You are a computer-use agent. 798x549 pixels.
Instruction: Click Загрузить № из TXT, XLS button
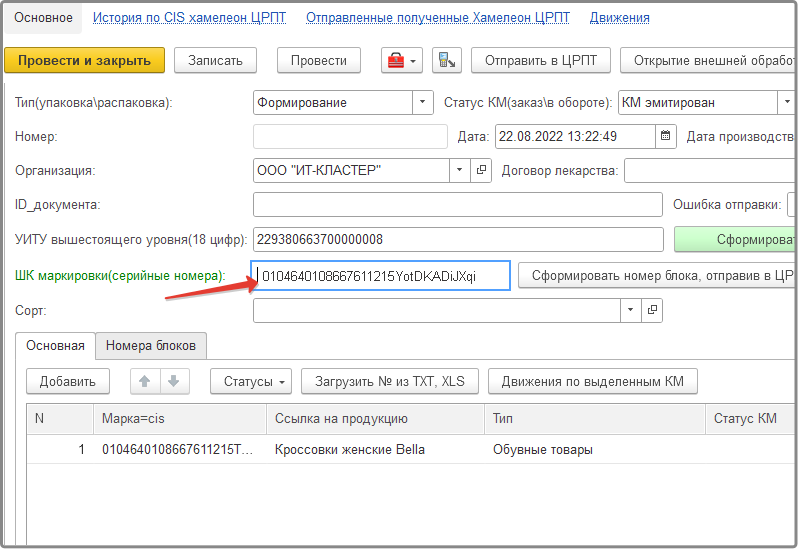(390, 382)
